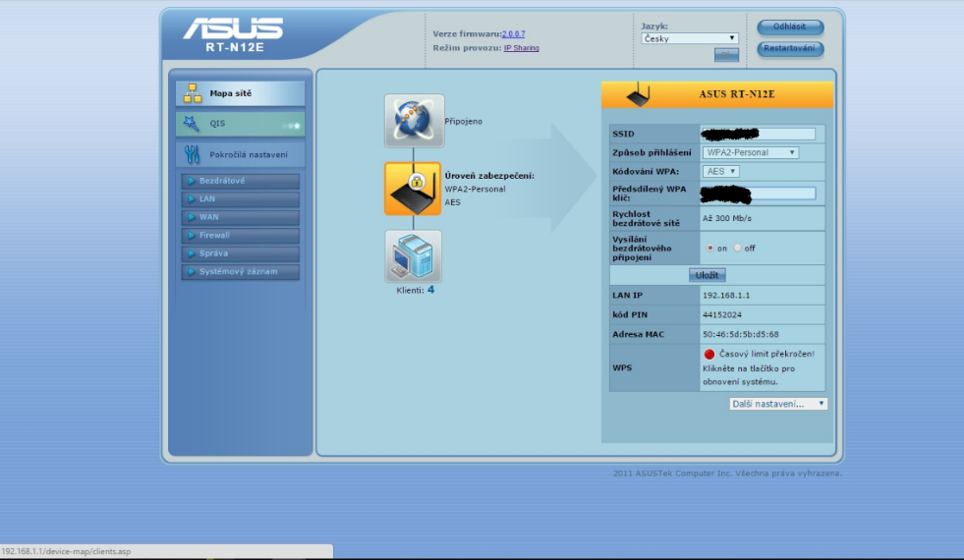Open LAN settings
Screen dimensions: 964x560
[241, 198]
